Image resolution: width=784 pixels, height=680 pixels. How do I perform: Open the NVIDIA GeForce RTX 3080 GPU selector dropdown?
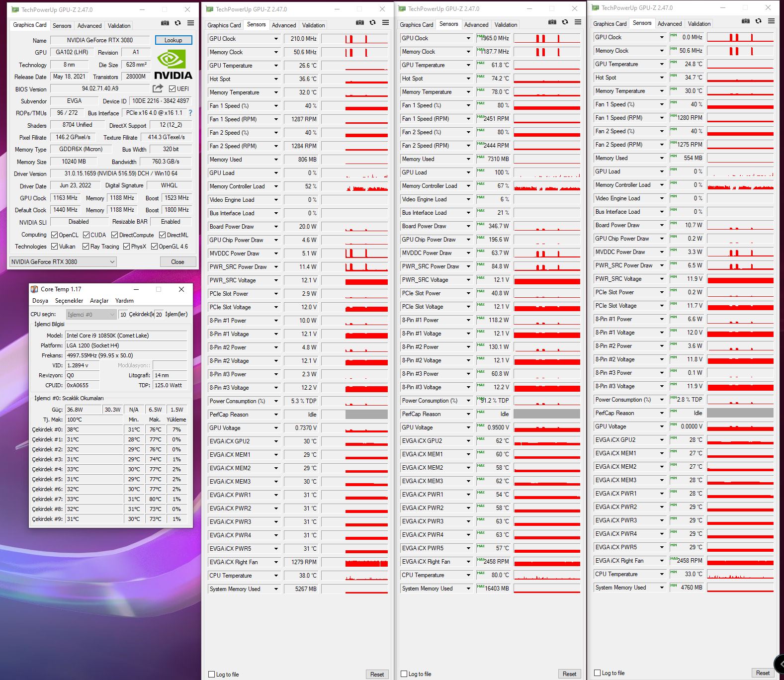63,262
